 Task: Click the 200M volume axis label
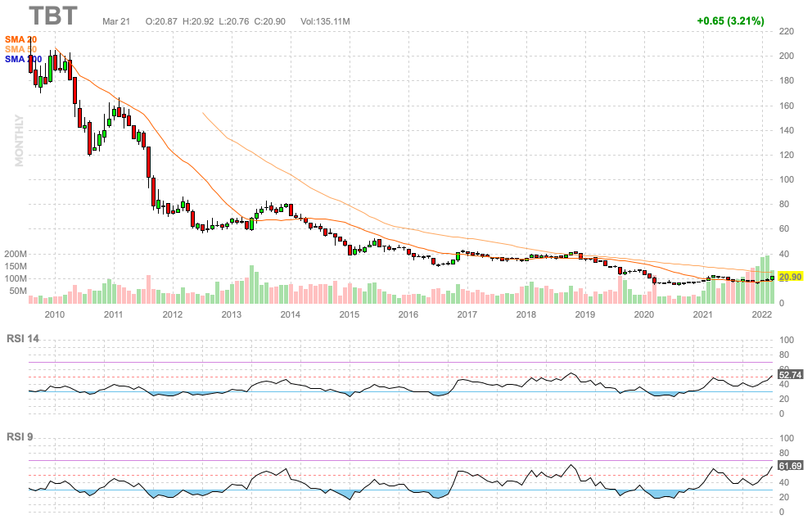[x=15, y=255]
